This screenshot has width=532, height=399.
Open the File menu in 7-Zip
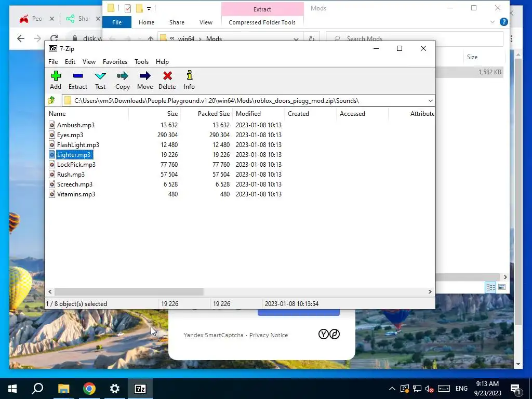(x=53, y=62)
